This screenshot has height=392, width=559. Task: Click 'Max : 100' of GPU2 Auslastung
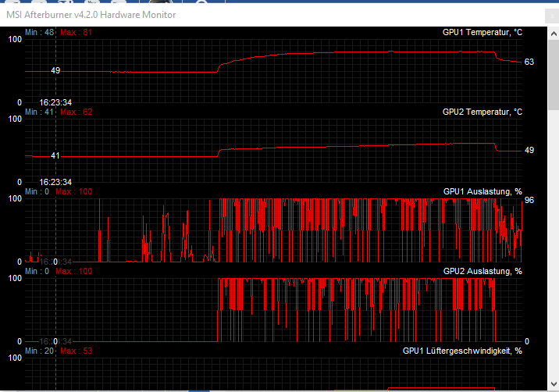(x=74, y=271)
